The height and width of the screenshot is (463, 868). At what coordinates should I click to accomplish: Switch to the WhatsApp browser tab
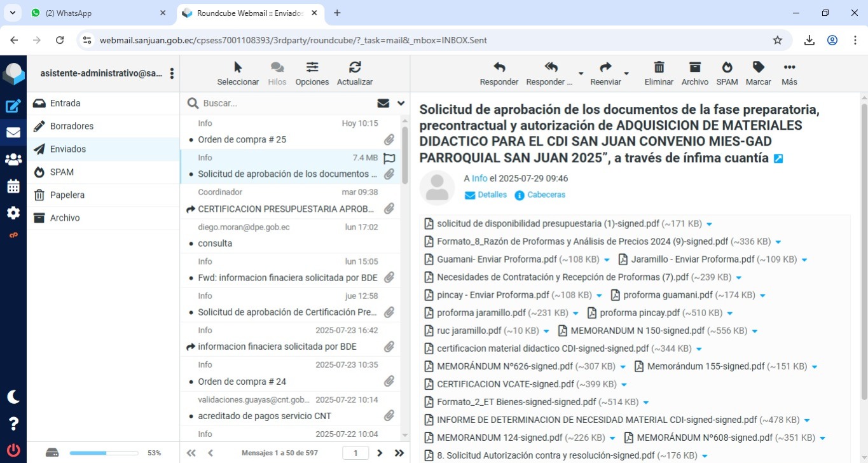click(97, 13)
